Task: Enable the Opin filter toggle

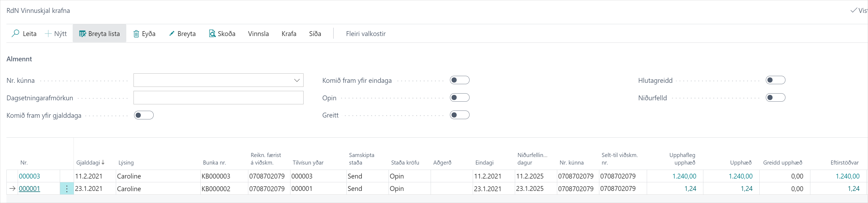Action: 459,98
